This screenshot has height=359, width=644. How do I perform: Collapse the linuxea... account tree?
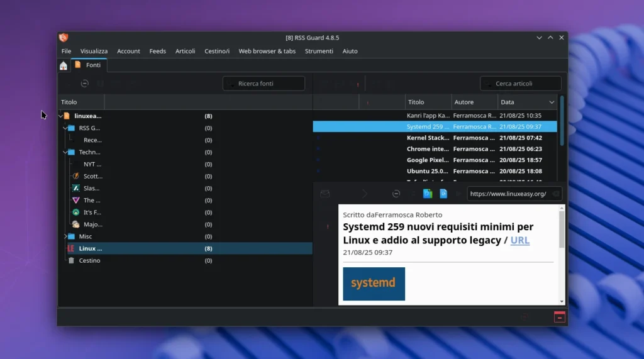[x=61, y=116]
